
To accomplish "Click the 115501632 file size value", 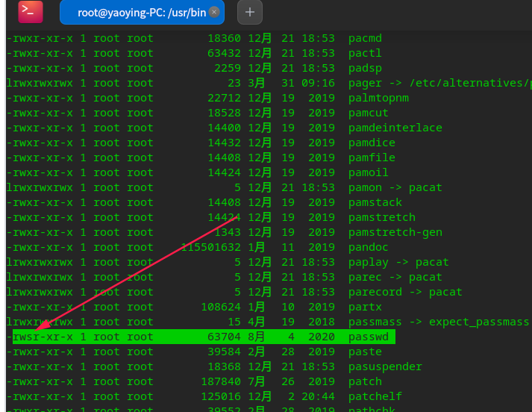I will pyautogui.click(x=210, y=247).
